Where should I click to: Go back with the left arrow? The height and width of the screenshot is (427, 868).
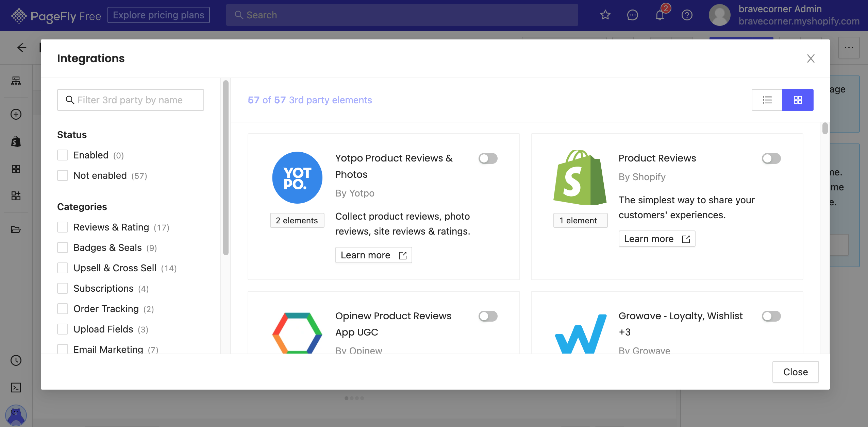[x=22, y=48]
